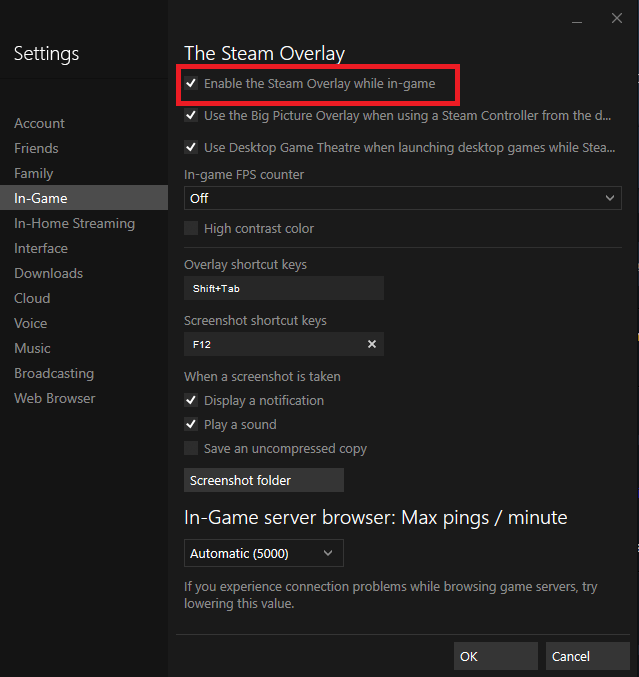Cancel the settings changes
Screen dimensions: 639x677
588,657
